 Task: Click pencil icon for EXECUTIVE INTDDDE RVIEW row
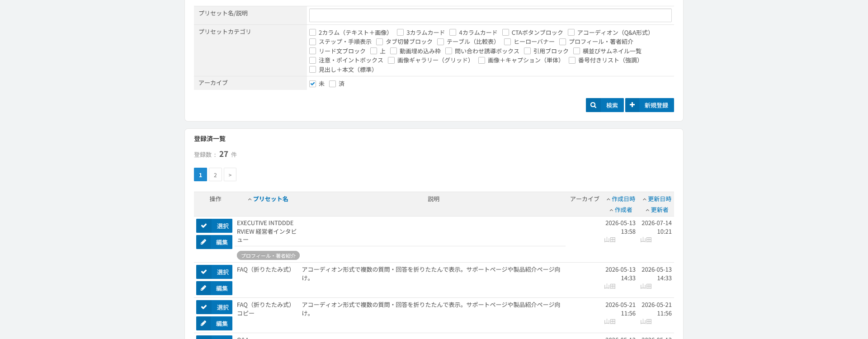tap(203, 242)
